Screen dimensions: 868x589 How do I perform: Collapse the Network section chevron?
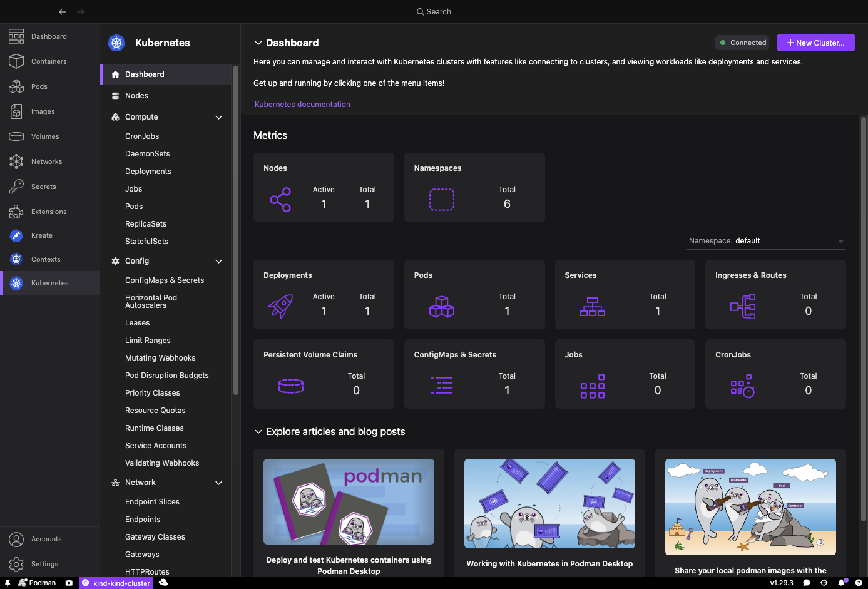point(219,483)
